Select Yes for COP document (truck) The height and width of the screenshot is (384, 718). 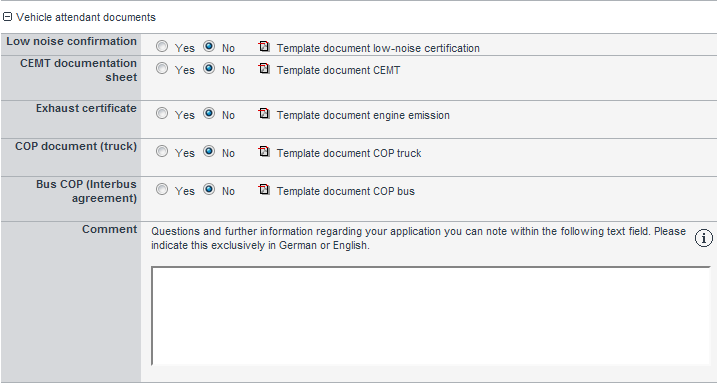click(x=162, y=151)
